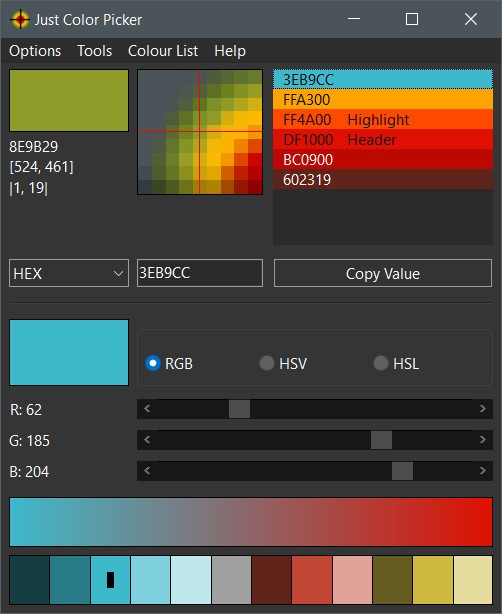Open the Help menu
The image size is (502, 614).
coord(230,51)
